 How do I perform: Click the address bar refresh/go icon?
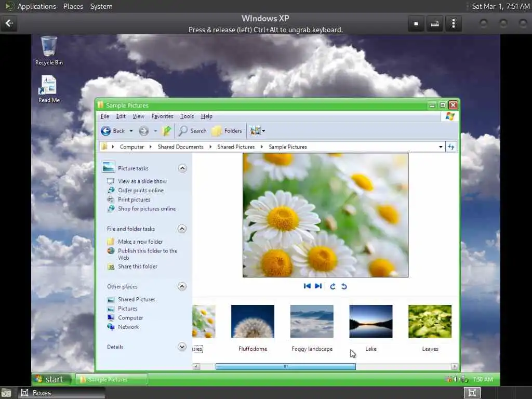451,147
